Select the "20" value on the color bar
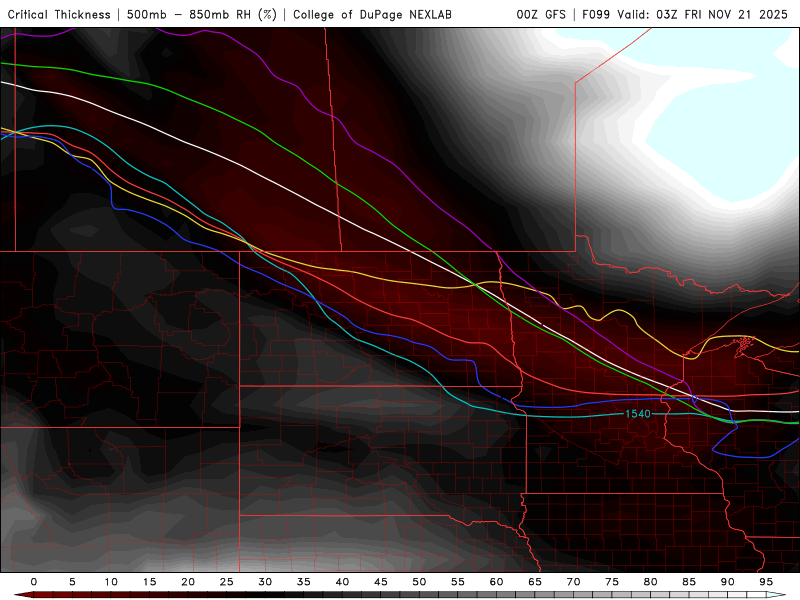Viewport: 800px width, 600px height. click(x=188, y=582)
